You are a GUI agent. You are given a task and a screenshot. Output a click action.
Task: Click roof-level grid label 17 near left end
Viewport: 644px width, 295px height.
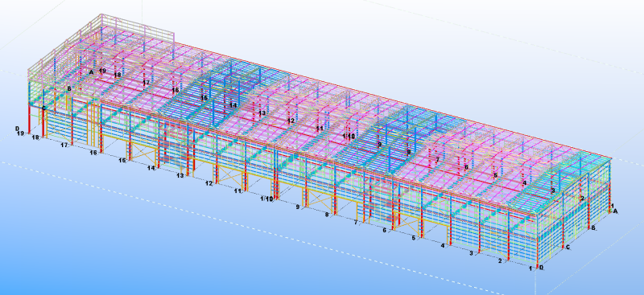click(x=147, y=83)
